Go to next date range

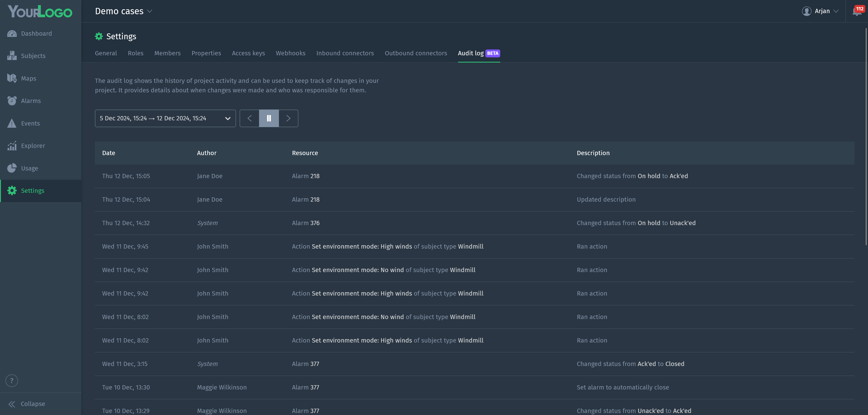(x=288, y=118)
